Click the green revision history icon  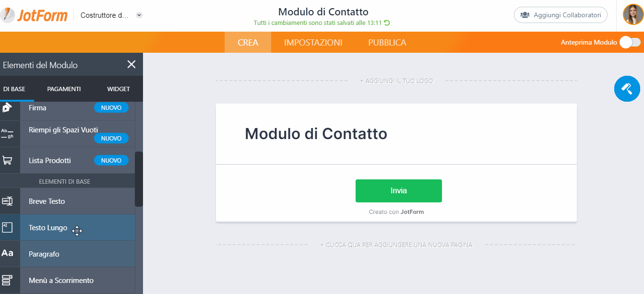[387, 23]
